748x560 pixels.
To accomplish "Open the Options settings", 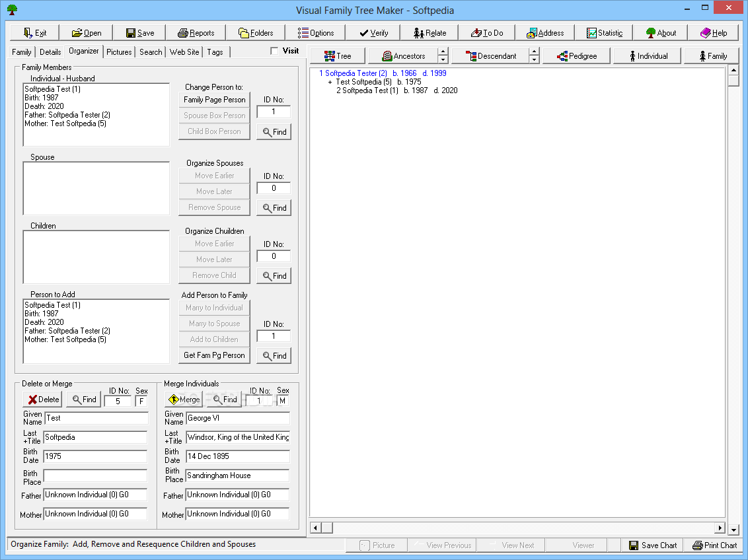I will (x=315, y=33).
